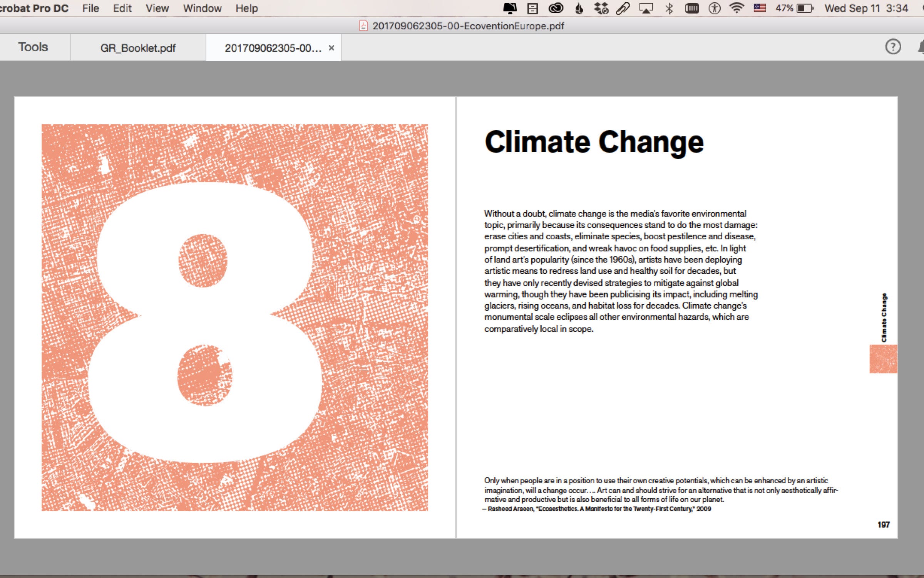
Task: Click the paperclip menu bar icon
Action: [x=623, y=8]
